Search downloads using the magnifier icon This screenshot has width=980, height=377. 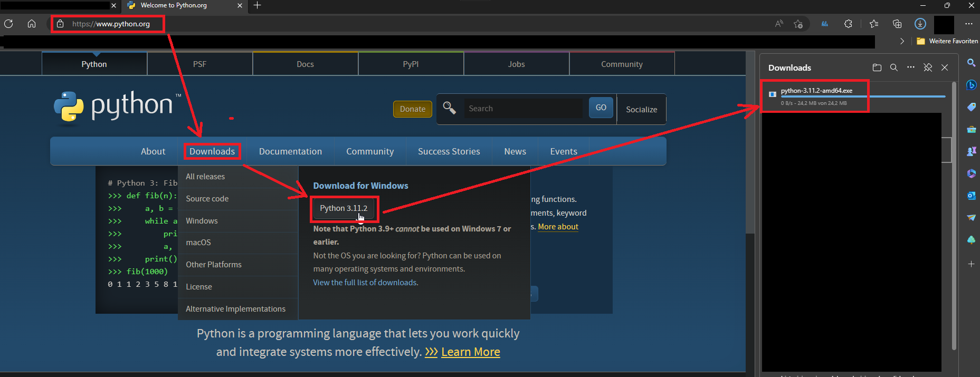tap(894, 67)
